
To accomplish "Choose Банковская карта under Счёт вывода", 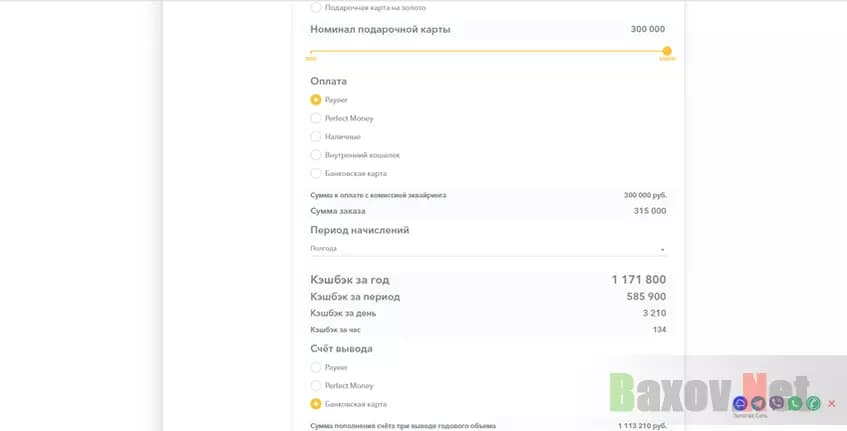I will coord(315,404).
